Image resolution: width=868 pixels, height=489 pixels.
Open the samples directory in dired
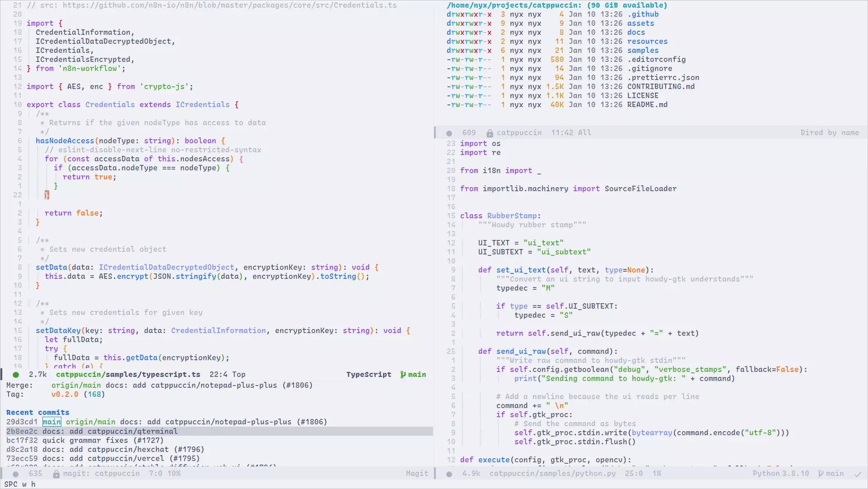click(x=643, y=51)
